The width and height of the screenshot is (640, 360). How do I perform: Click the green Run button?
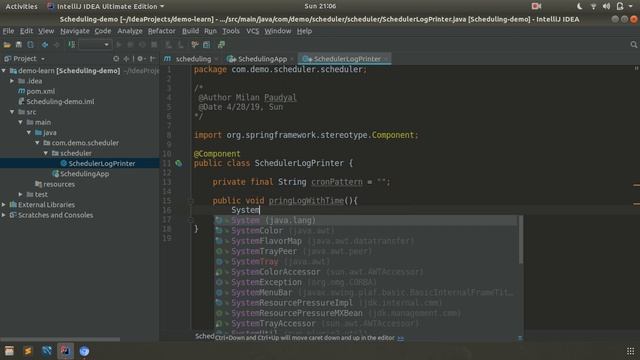pyautogui.click(x=119, y=44)
